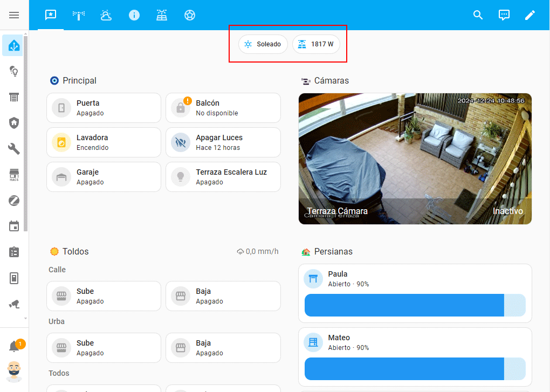
Task: Open the Z circle sidebar icon
Action: pyautogui.click(x=14, y=201)
